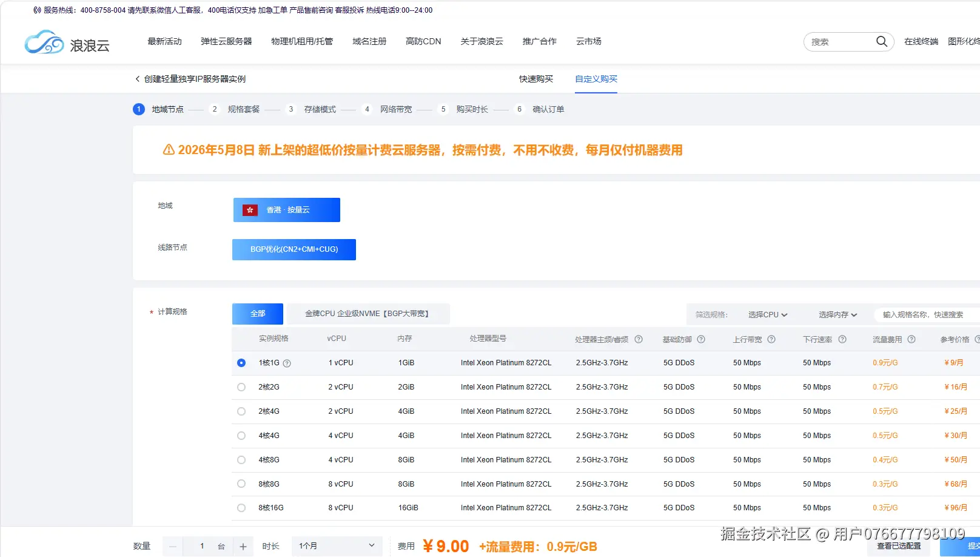The height and width of the screenshot is (557, 980).
Task: Open the help icon for 基础防御
Action: pyautogui.click(x=701, y=339)
